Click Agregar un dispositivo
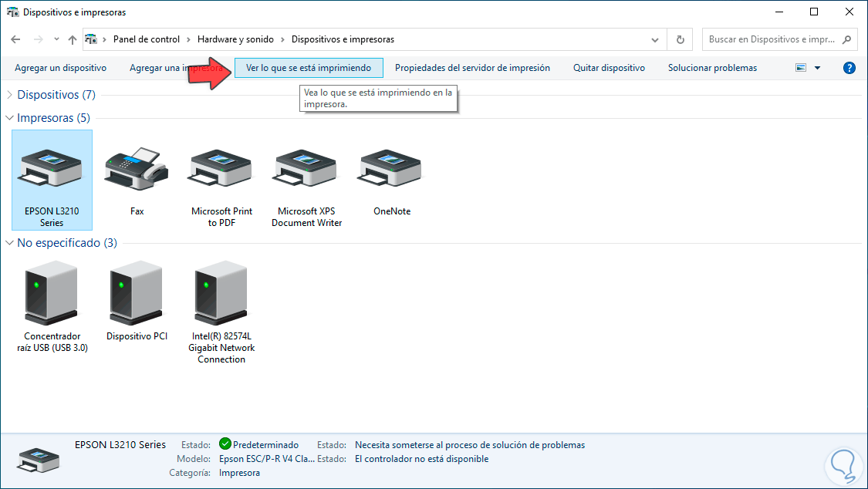868x489 pixels. pyautogui.click(x=60, y=68)
